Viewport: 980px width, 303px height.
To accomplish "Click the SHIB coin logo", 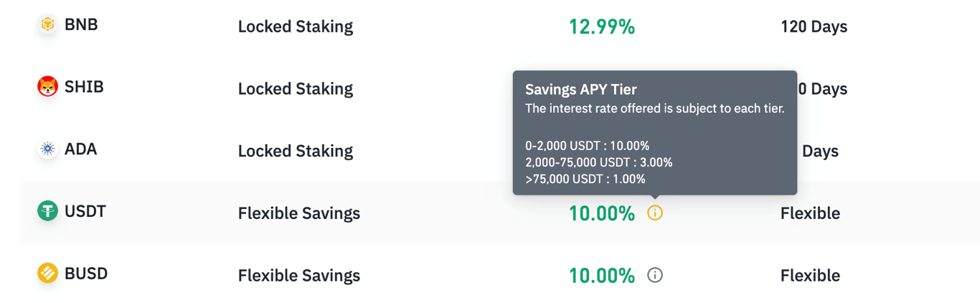I will pyautogui.click(x=47, y=87).
